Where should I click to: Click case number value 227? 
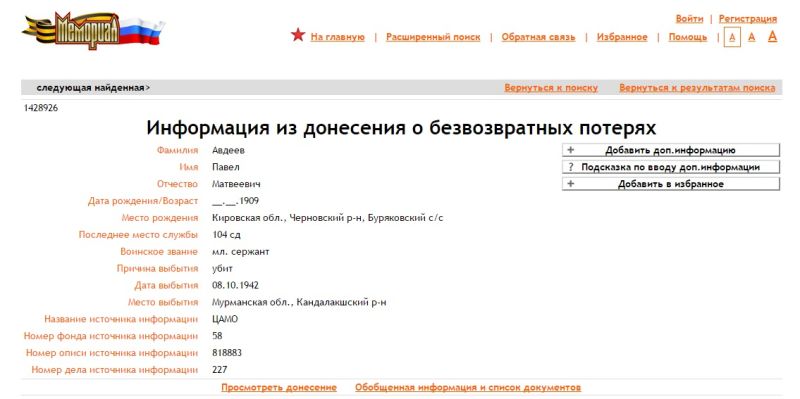pyautogui.click(x=220, y=370)
